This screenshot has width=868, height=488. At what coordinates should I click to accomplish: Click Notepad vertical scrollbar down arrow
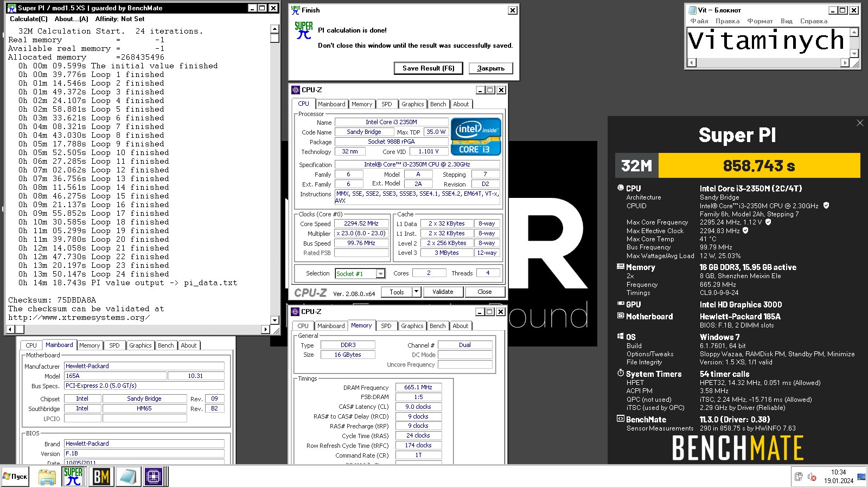click(x=854, y=54)
